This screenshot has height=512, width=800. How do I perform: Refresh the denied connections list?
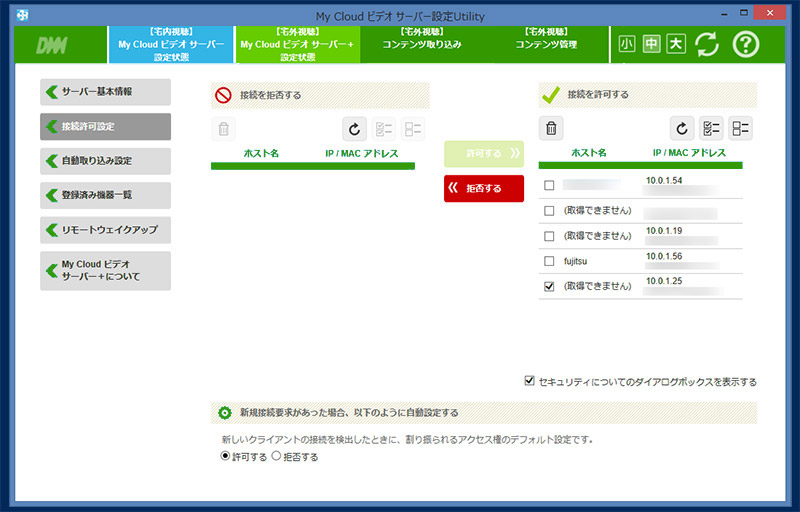(354, 128)
